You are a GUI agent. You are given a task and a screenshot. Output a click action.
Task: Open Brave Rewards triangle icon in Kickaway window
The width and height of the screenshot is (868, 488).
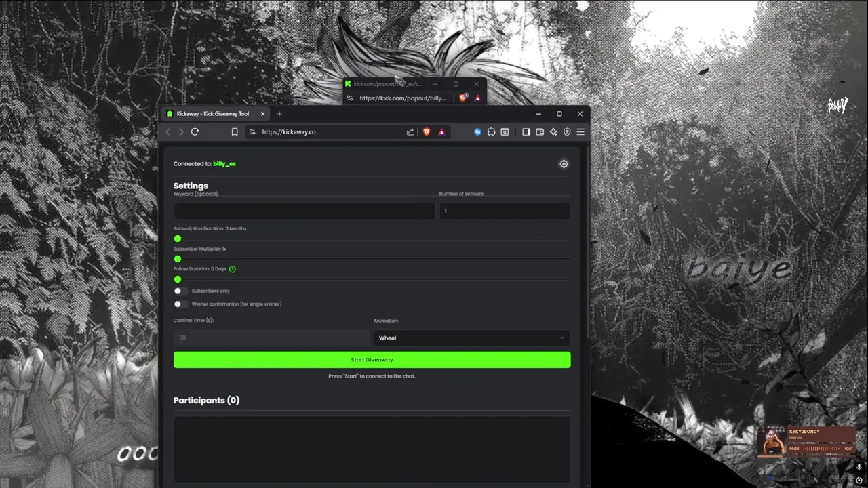pyautogui.click(x=441, y=132)
